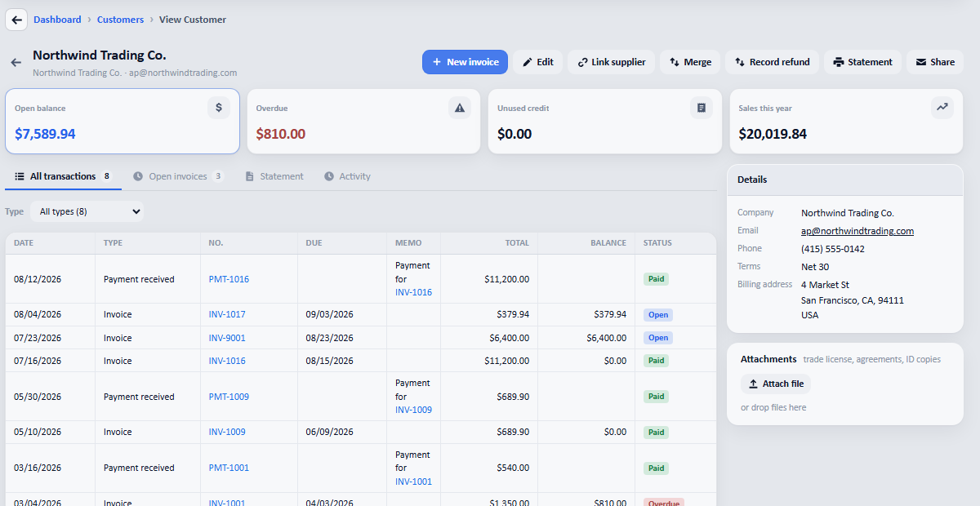This screenshot has height=506, width=980.
Task: Switch to Open invoices tab
Action: coord(178,176)
